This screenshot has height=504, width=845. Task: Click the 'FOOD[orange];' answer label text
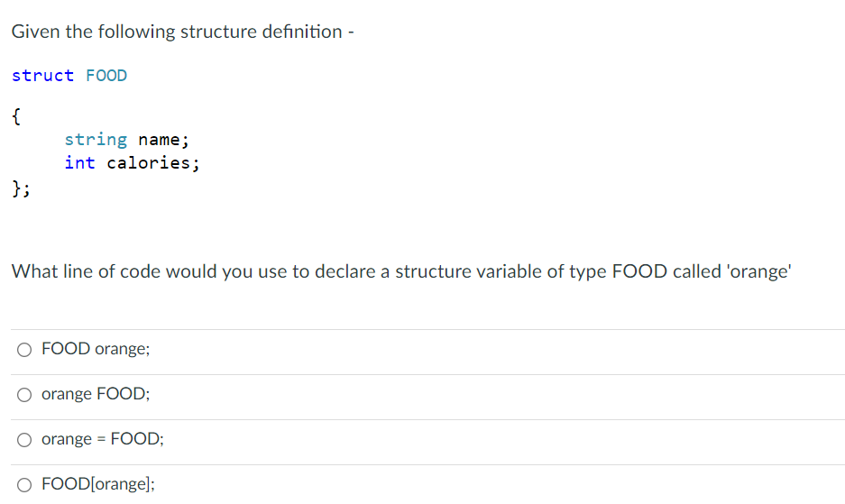coord(98,484)
